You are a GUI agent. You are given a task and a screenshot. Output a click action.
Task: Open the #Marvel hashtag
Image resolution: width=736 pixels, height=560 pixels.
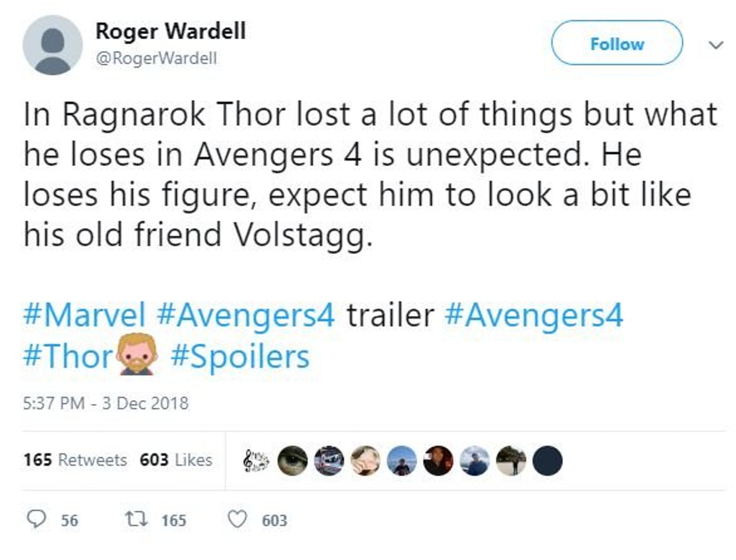coord(85,315)
